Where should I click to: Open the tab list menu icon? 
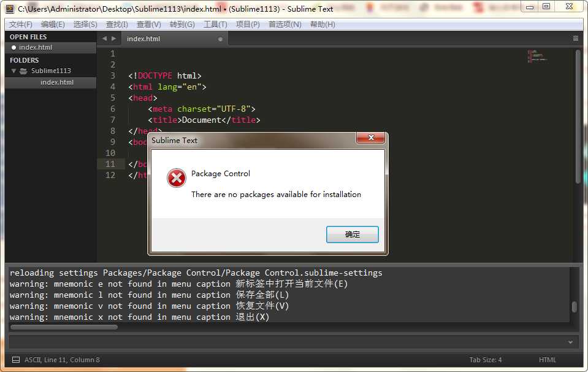pyautogui.click(x=576, y=38)
